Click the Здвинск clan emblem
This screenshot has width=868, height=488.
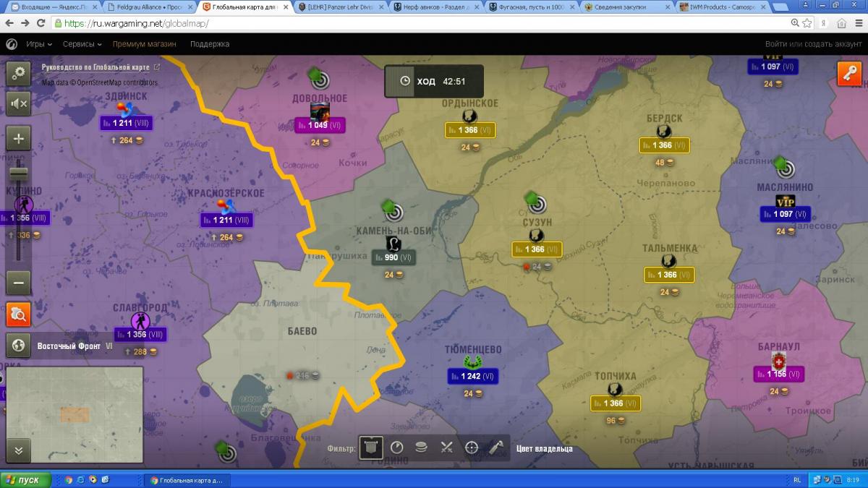pyautogui.click(x=126, y=110)
